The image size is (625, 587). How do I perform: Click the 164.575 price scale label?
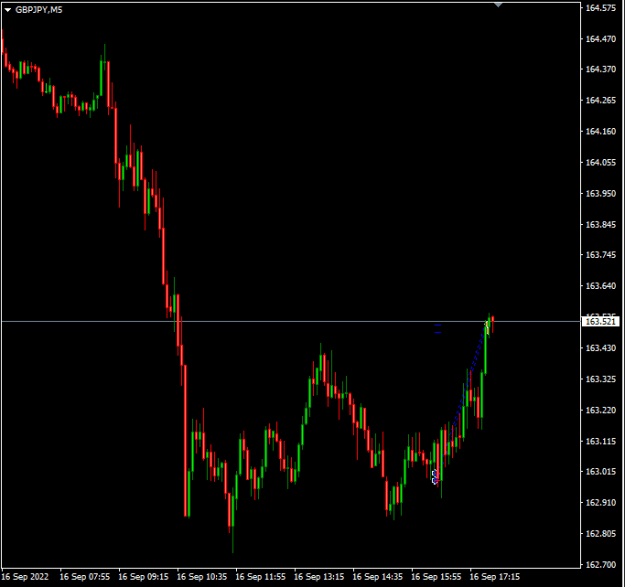coord(600,8)
